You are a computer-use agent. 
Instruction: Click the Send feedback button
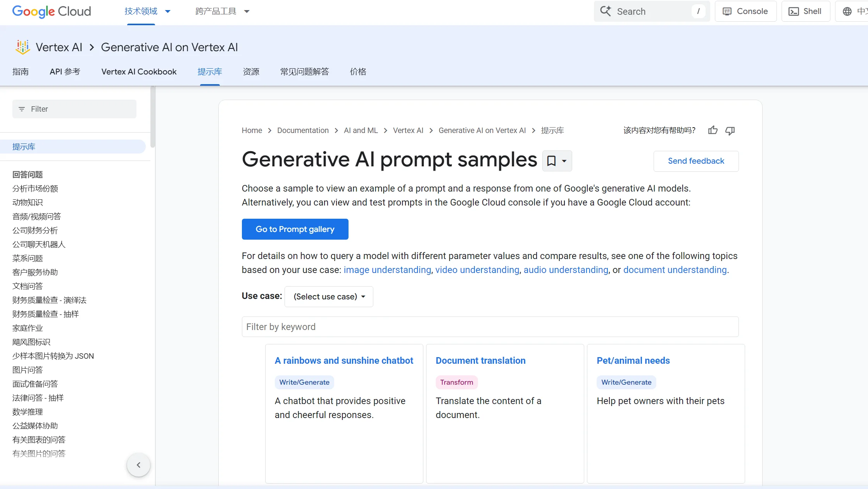pyautogui.click(x=696, y=161)
